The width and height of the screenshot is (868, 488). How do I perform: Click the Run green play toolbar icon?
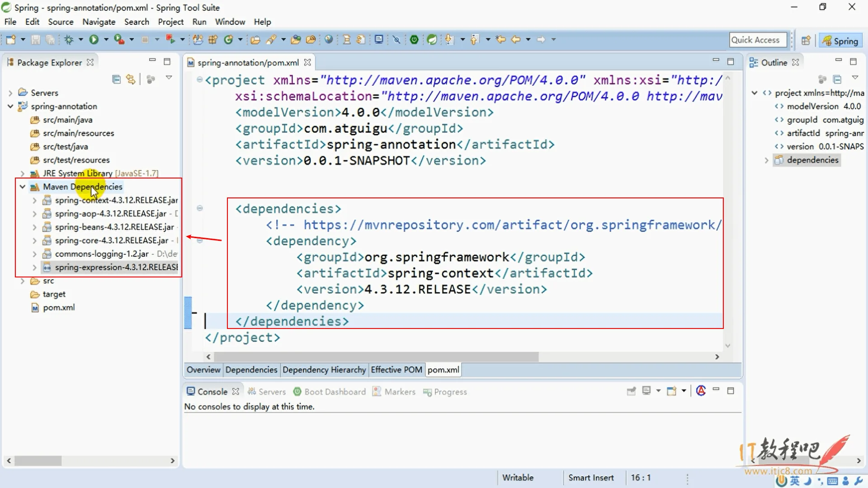tap(94, 40)
